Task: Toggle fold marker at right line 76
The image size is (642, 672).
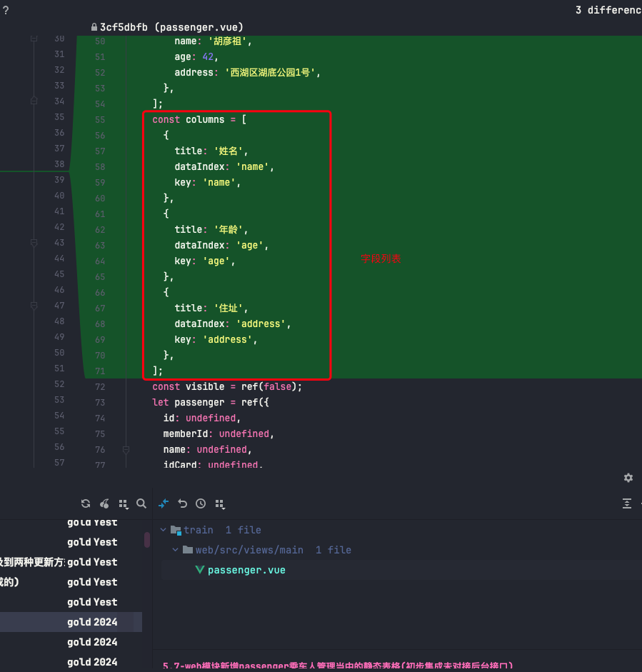Action: (126, 450)
